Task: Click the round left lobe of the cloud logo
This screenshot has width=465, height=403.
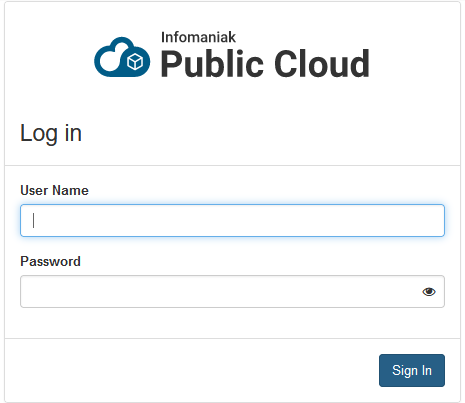Action: click(108, 61)
